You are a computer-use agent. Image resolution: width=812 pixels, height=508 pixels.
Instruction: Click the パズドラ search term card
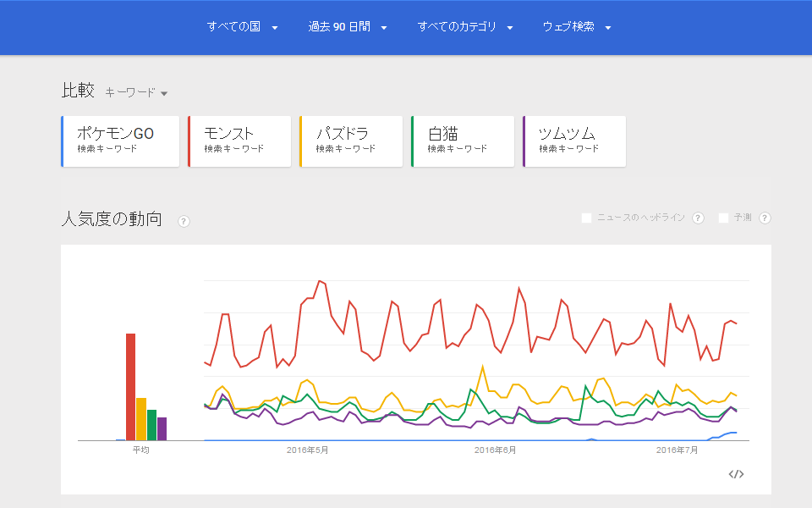tap(351, 141)
